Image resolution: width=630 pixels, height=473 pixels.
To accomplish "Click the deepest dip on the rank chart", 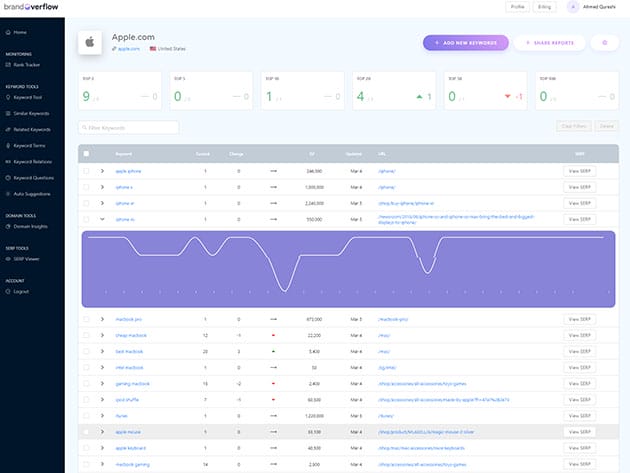I will click(x=285, y=291).
